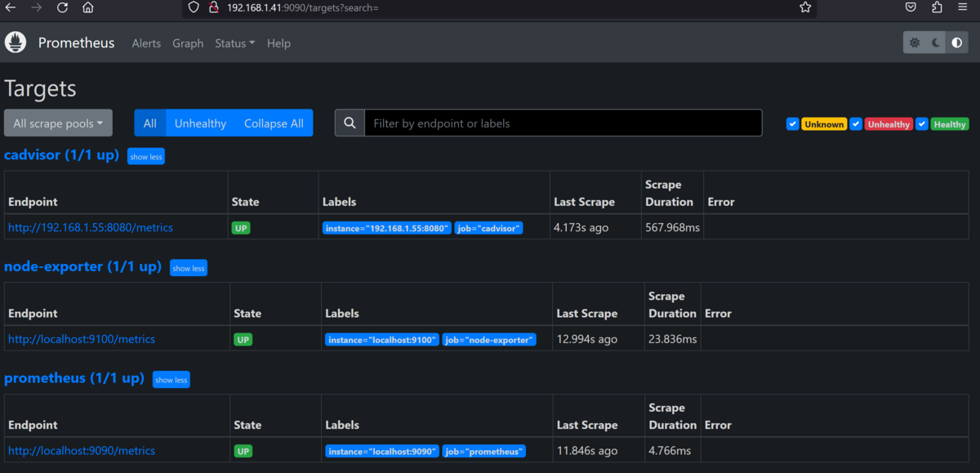This screenshot has width=980, height=473.
Task: Toggle the Unhealthy state checkbox
Action: click(x=856, y=124)
